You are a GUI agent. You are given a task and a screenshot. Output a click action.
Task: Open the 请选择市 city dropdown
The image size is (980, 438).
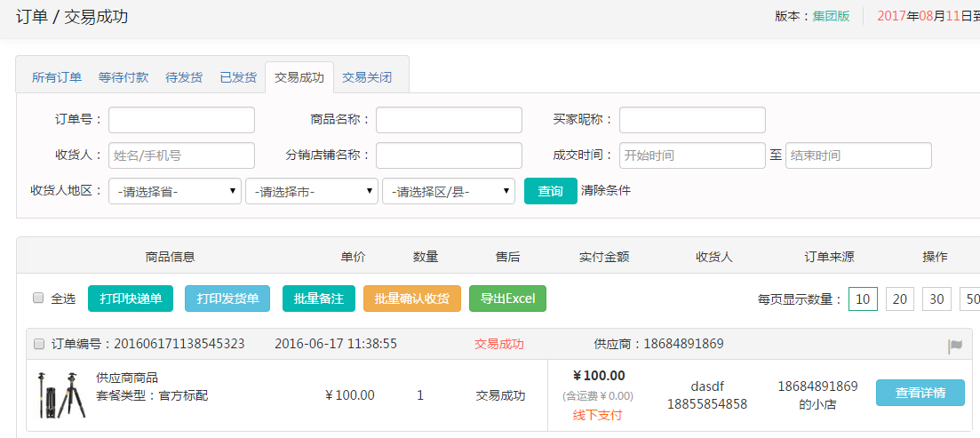click(312, 191)
